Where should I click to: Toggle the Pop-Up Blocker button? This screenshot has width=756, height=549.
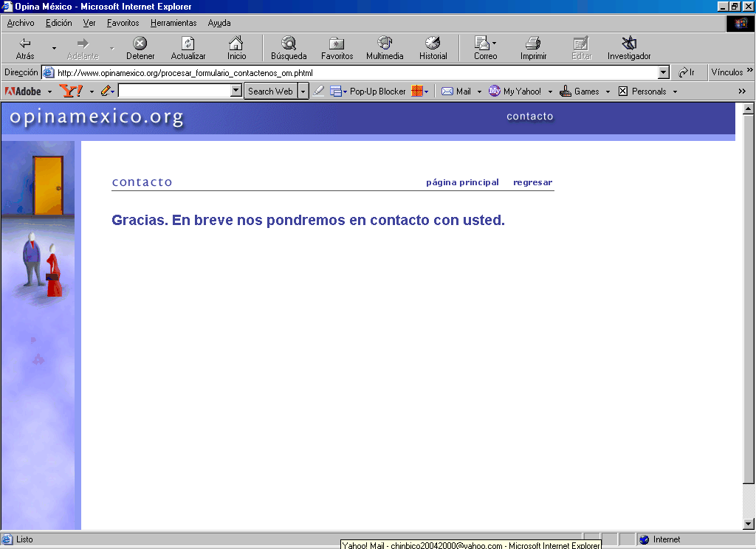[377, 91]
